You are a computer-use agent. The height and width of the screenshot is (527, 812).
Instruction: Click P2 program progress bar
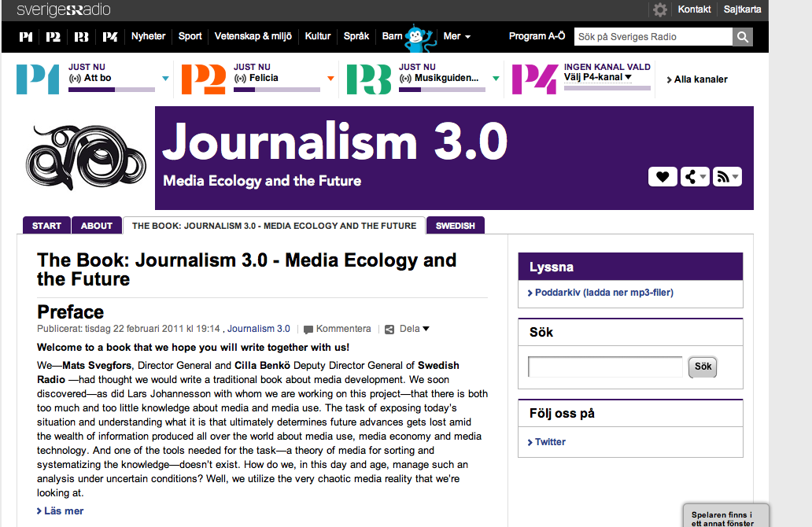coord(276,90)
